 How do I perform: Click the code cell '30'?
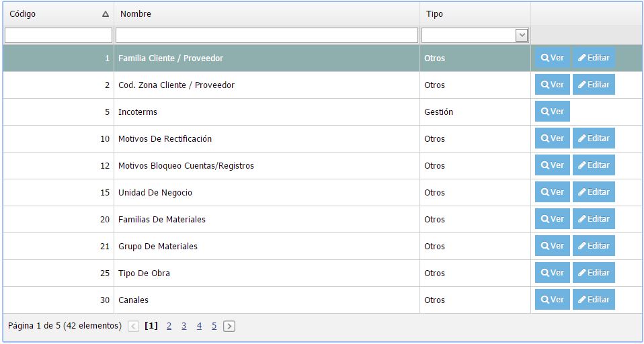coord(58,300)
